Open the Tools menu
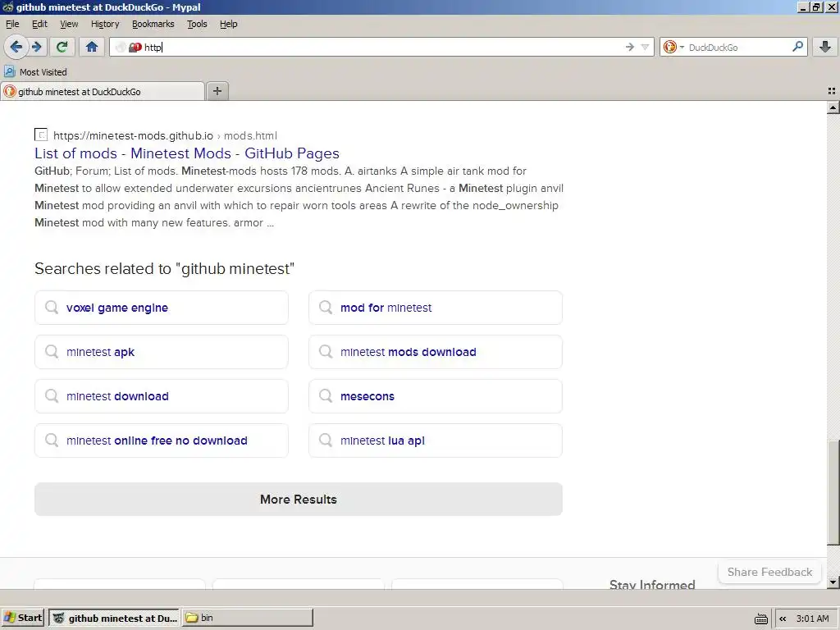Viewport: 840px width, 630px height. click(197, 24)
